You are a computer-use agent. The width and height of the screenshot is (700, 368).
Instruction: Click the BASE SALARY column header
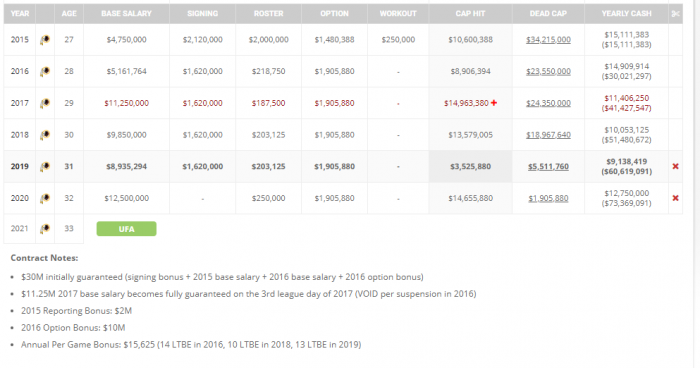coord(126,14)
